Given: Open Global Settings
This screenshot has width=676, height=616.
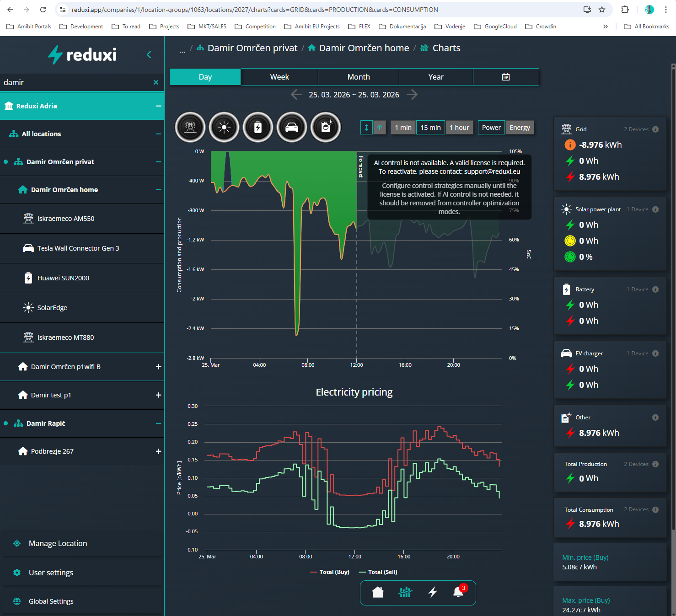Looking at the screenshot, I should click(x=82, y=601).
